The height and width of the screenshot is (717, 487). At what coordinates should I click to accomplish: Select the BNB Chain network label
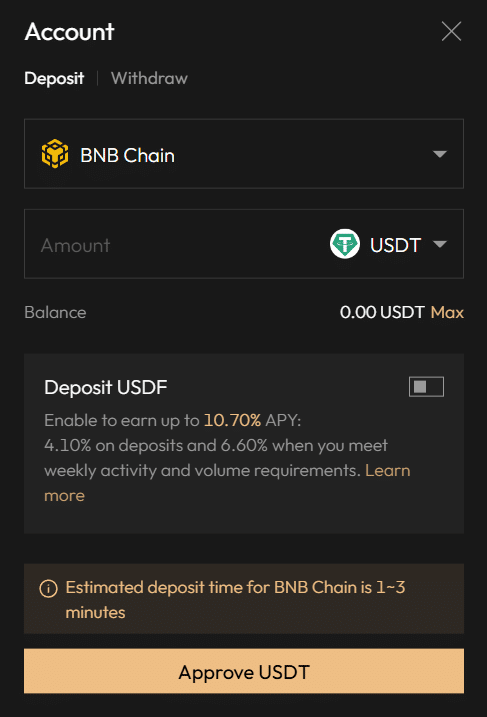128,155
